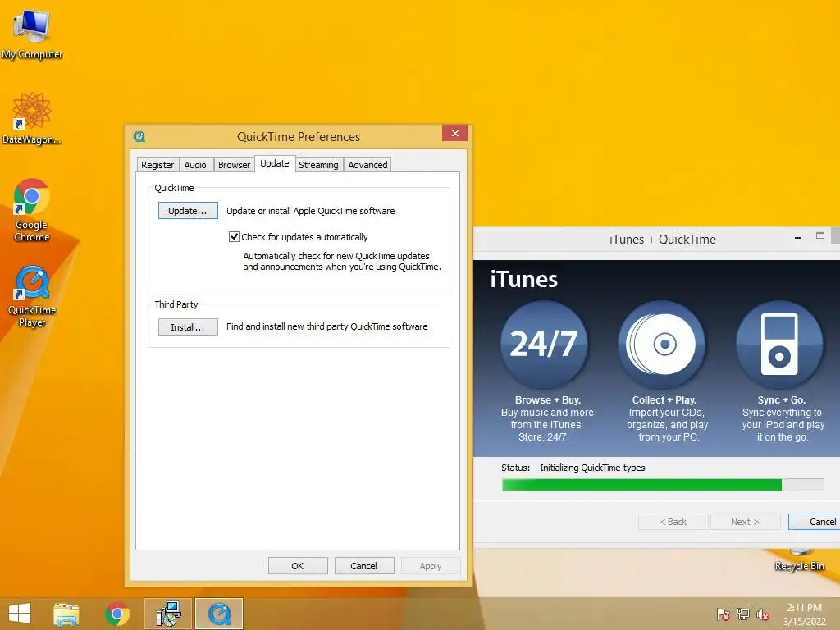Click the 'Third Party' group label
This screenshot has width=840, height=630.
[x=176, y=304]
